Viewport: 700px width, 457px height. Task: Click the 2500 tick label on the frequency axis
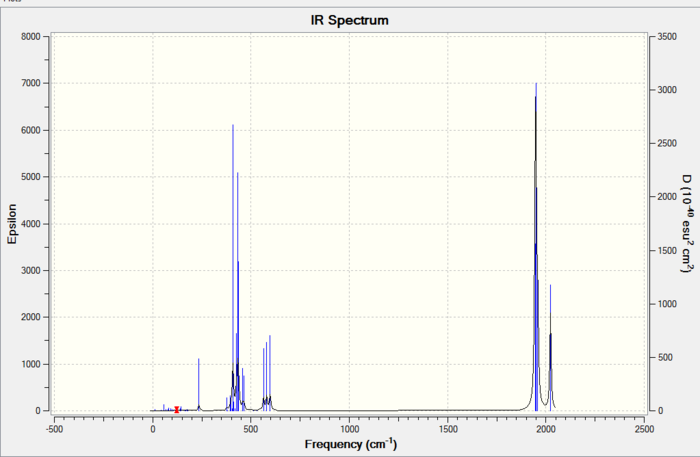pos(644,429)
